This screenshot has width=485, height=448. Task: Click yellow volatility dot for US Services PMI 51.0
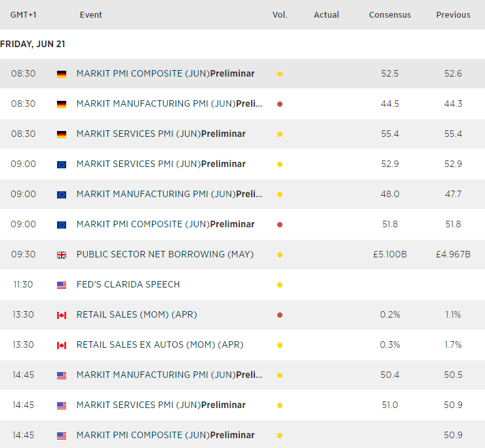(280, 405)
